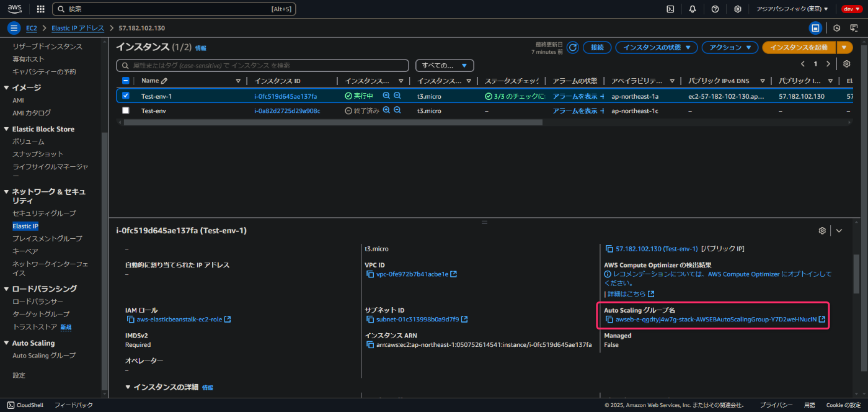868x412 pixels.
Task: Open the notifications bell
Action: click(x=693, y=9)
